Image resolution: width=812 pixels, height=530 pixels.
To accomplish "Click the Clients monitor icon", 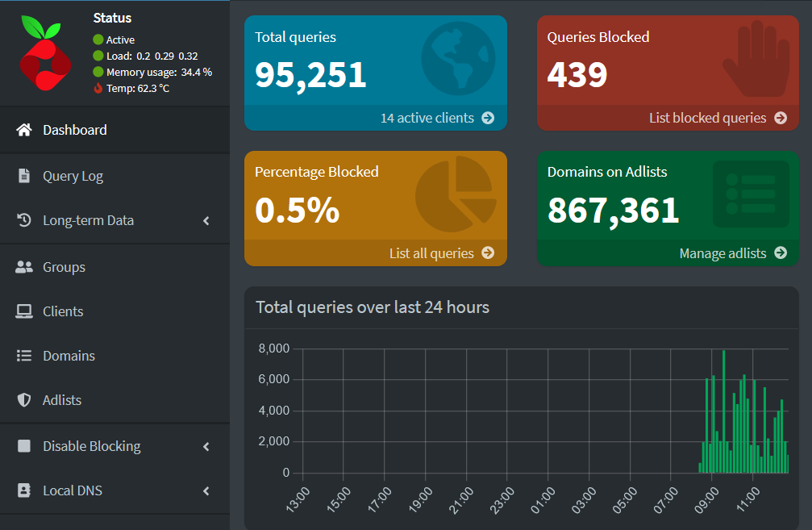I will click(x=23, y=311).
